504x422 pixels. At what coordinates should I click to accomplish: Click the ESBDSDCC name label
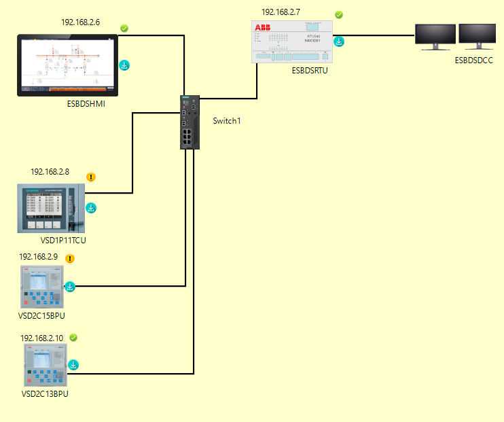point(474,61)
